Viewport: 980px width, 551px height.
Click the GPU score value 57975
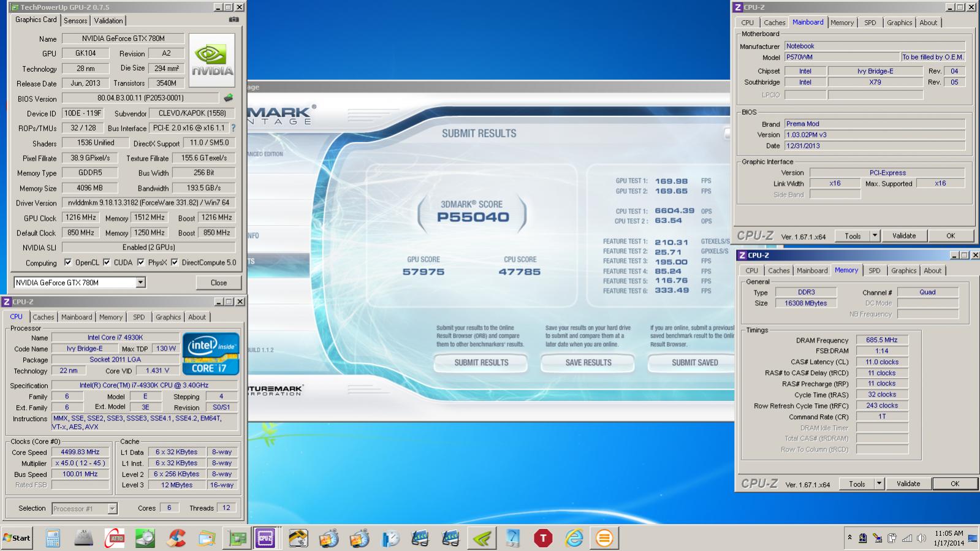tap(424, 272)
